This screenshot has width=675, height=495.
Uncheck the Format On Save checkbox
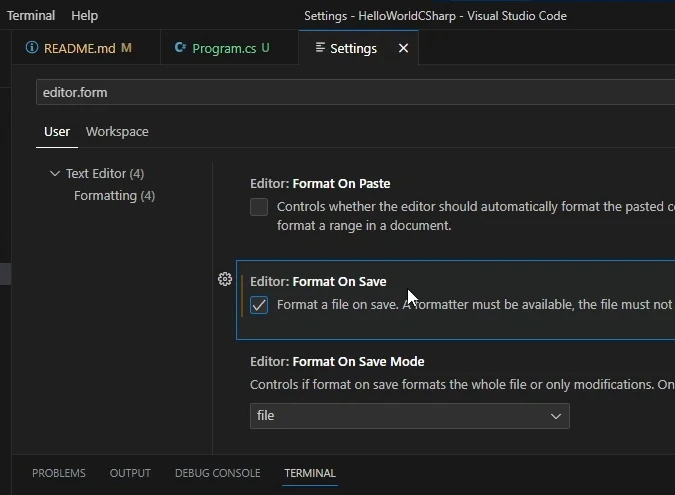coord(259,305)
